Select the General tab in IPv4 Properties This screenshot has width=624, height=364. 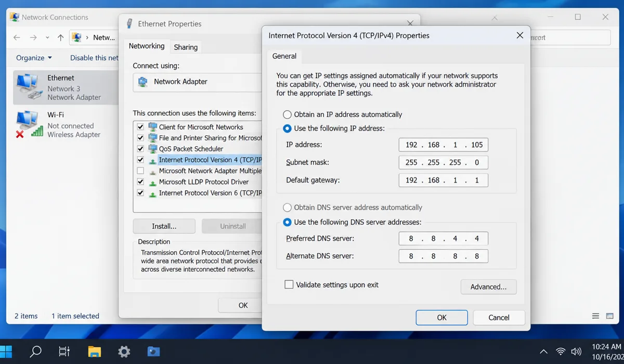point(284,56)
